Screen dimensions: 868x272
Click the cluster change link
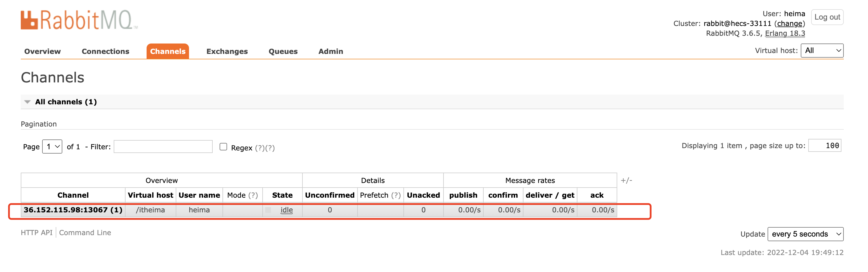[790, 24]
